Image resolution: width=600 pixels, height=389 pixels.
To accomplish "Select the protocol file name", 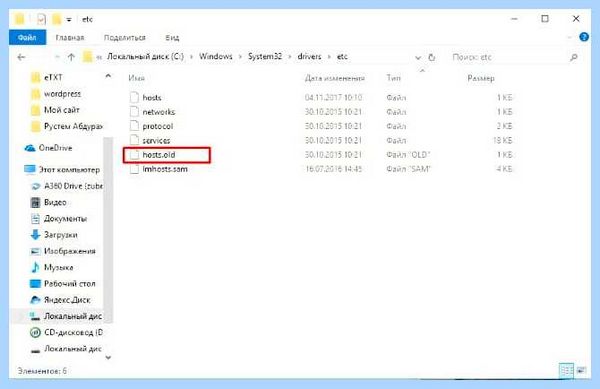I will pyautogui.click(x=158, y=126).
